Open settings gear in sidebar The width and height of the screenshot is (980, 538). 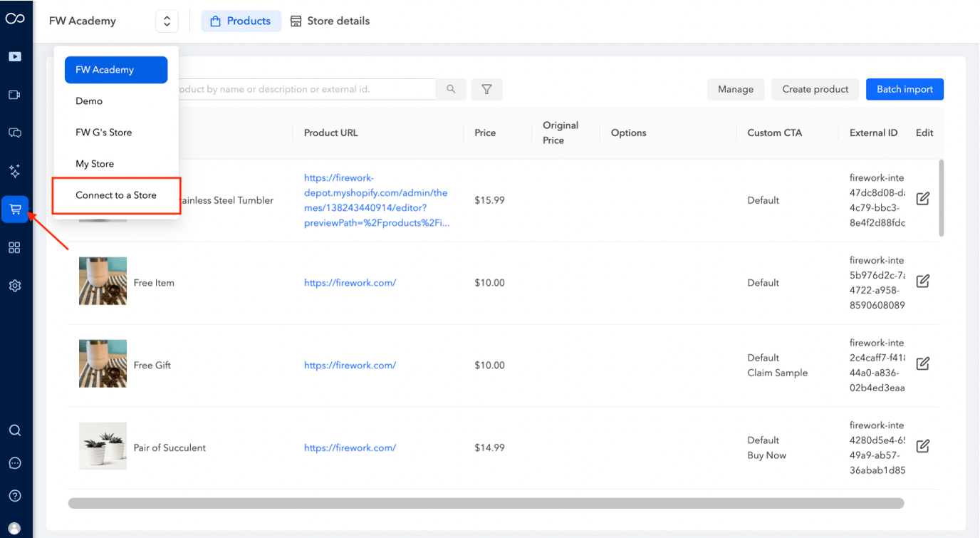[x=15, y=286]
